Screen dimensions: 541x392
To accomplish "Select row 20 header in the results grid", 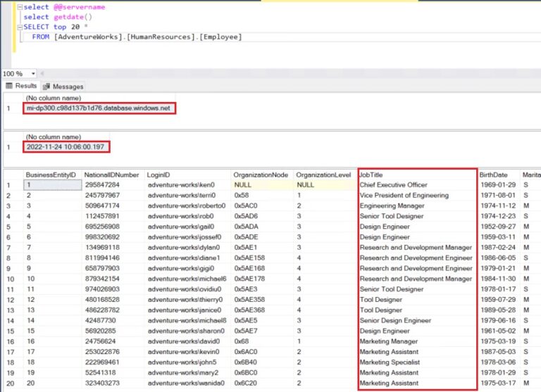I will point(9,384).
